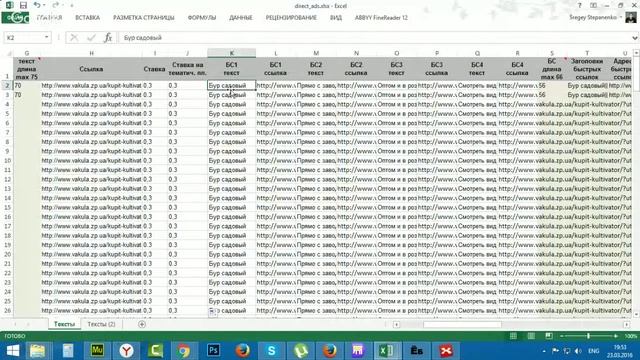The height and width of the screenshot is (360, 640).
Task: Click cell G2 containing 70
Action: 27,85
